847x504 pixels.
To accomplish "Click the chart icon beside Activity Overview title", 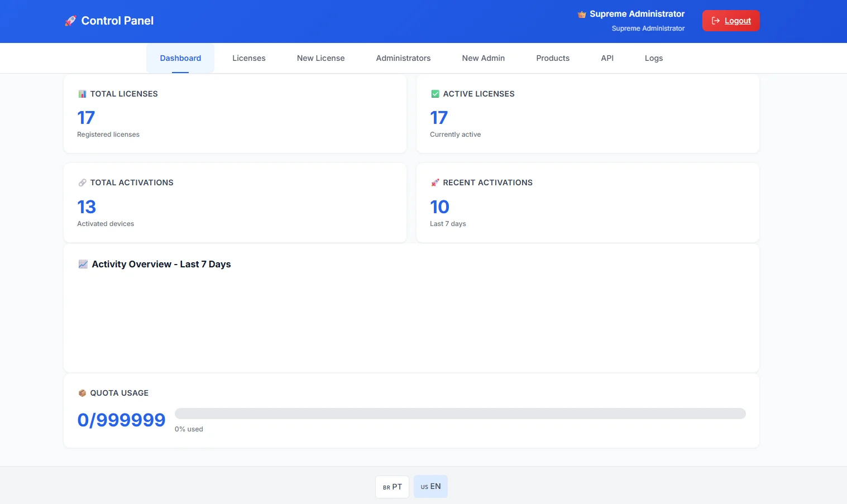I will pos(83,263).
